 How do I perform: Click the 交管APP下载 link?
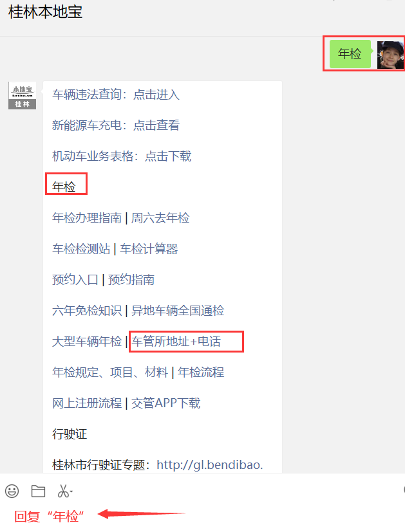coord(165,403)
